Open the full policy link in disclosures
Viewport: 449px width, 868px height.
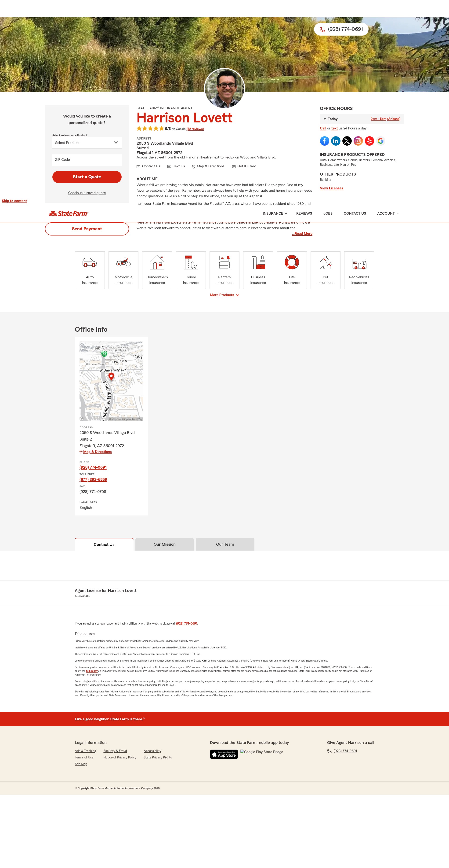click(91, 671)
